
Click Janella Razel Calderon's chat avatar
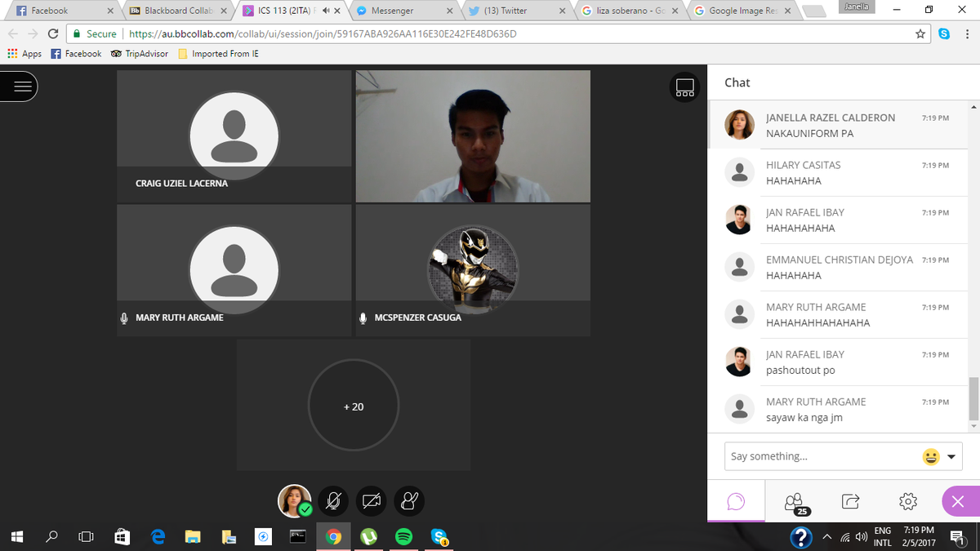coord(740,125)
